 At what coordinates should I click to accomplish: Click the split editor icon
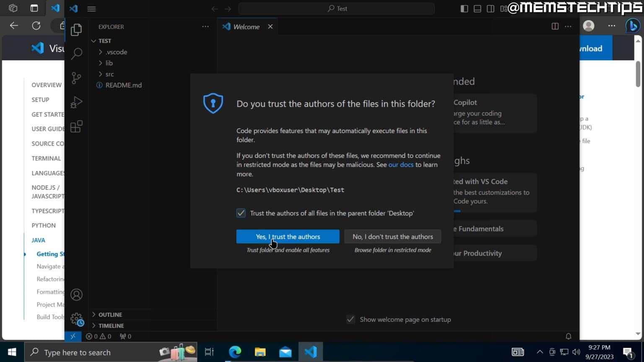(555, 26)
